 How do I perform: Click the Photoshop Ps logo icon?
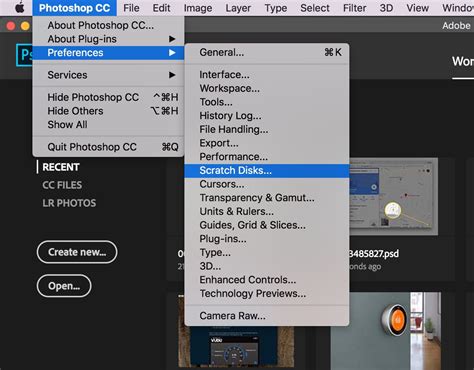25,55
